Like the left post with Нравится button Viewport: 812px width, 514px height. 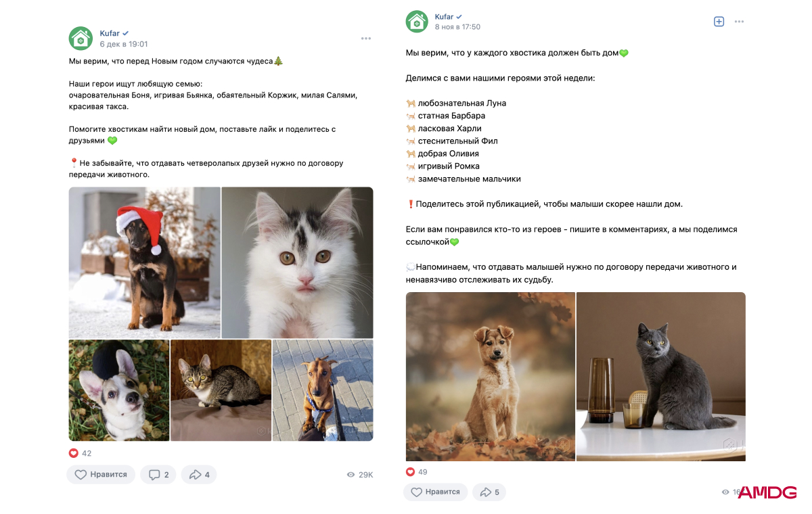tap(101, 475)
